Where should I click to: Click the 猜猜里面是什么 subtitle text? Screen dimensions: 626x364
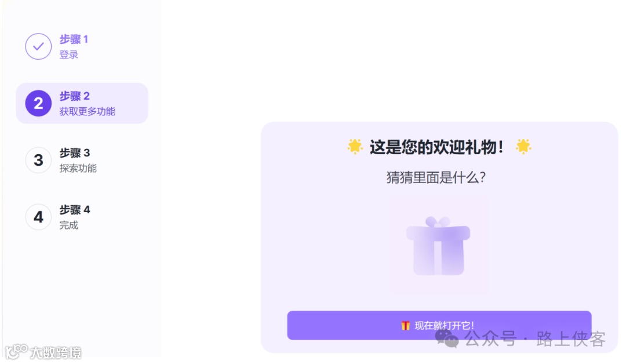coord(436,177)
